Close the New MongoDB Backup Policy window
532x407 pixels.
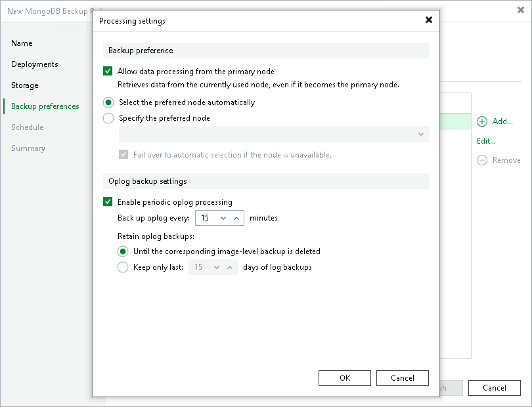coord(521,11)
